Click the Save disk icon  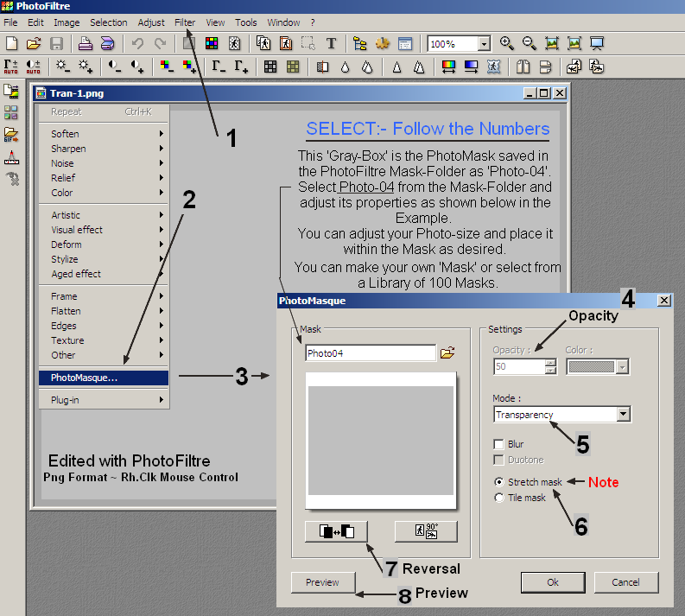point(56,43)
